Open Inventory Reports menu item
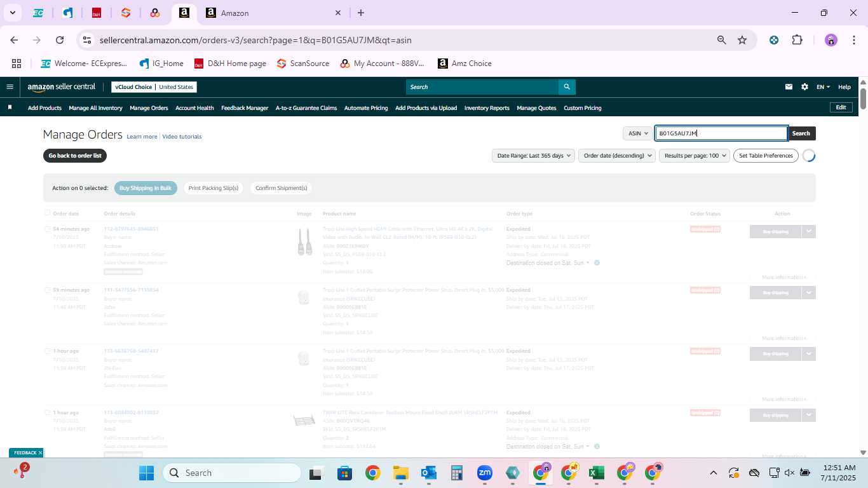This screenshot has height=488, width=868. 487,108
